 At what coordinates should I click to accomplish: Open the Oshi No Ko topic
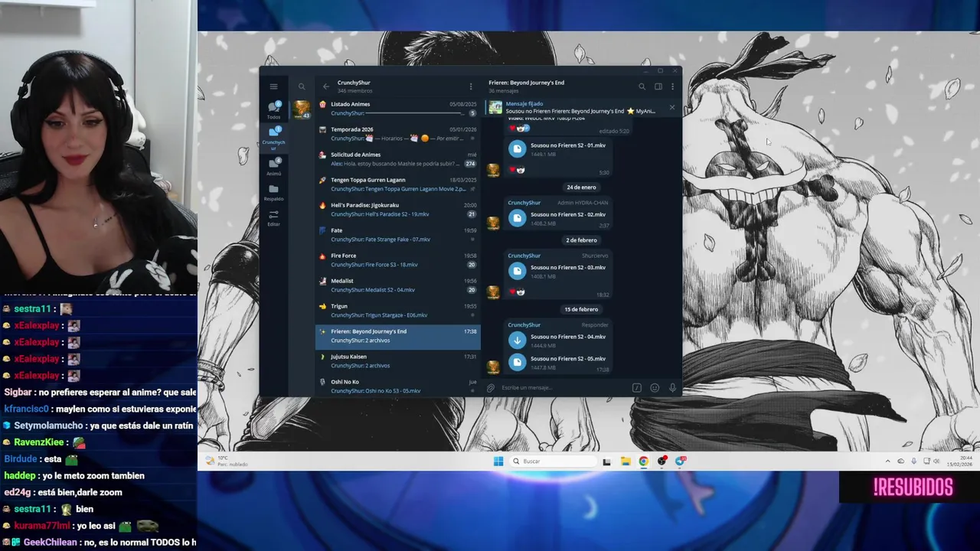tap(398, 386)
